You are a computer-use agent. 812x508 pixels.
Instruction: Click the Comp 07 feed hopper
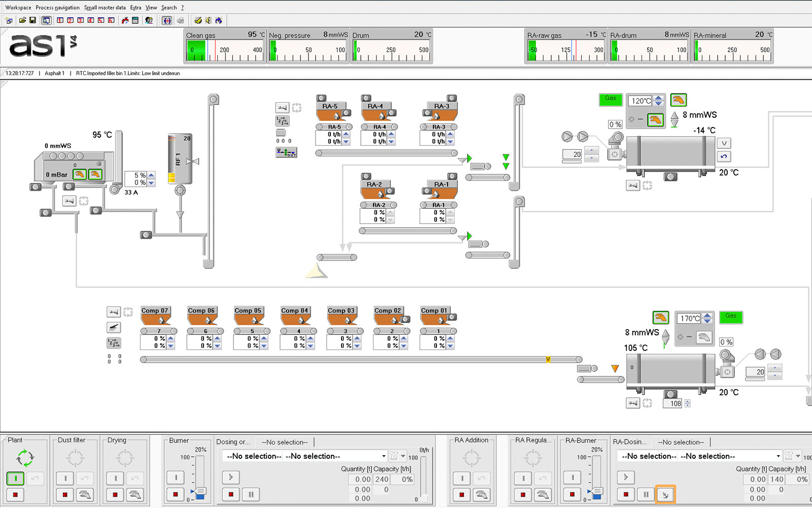(156, 316)
